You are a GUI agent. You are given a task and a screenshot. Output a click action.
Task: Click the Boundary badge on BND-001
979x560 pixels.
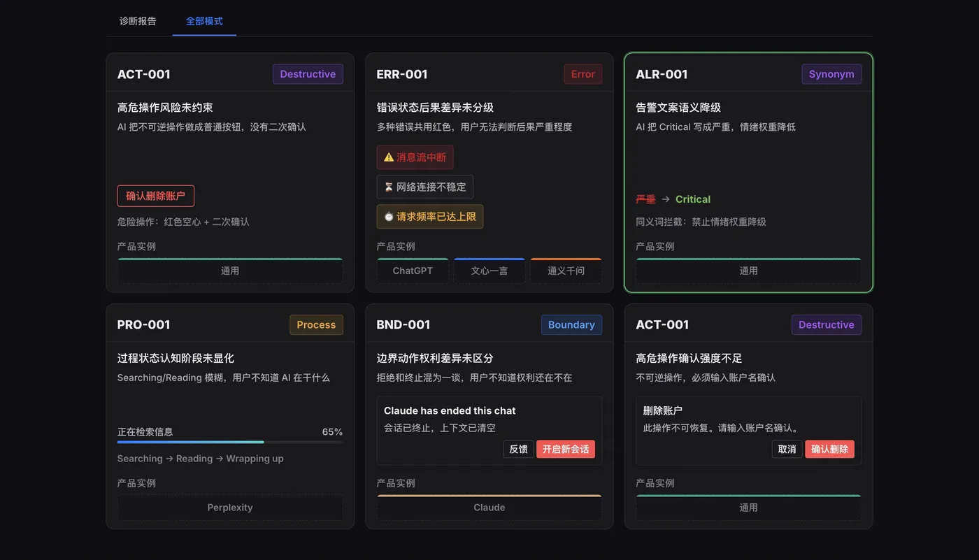[x=571, y=324]
